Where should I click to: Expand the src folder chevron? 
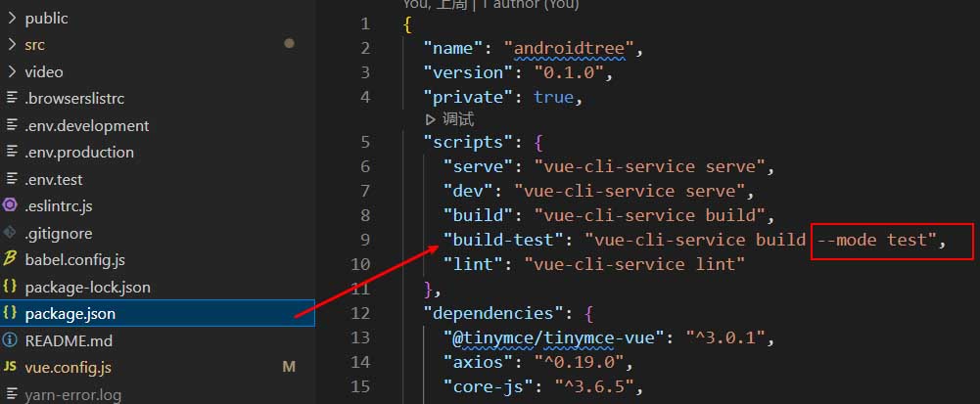point(11,44)
